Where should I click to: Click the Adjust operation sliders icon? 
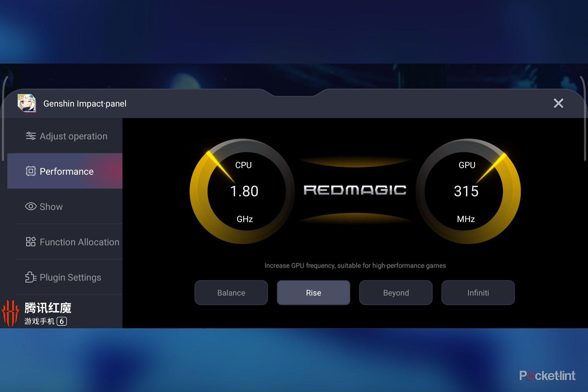(x=31, y=136)
